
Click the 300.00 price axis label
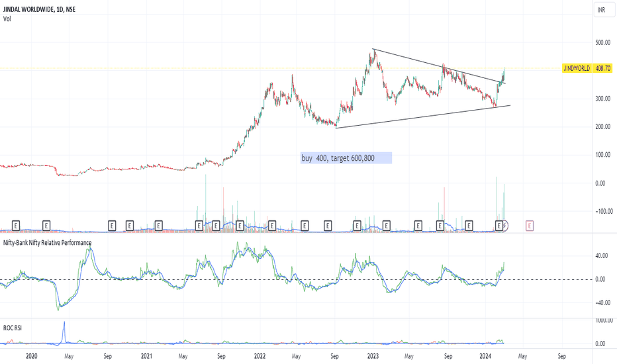[x=603, y=99]
